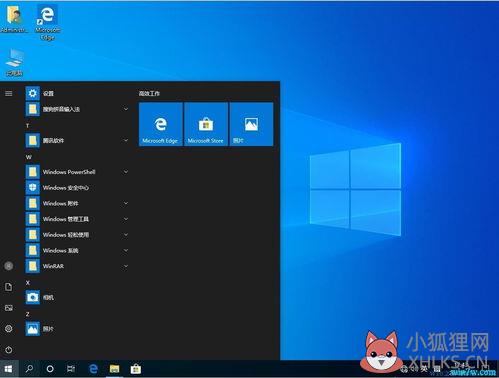Open Microsoft Store from taskbar
This screenshot has height=378, width=499.
coord(136,369)
